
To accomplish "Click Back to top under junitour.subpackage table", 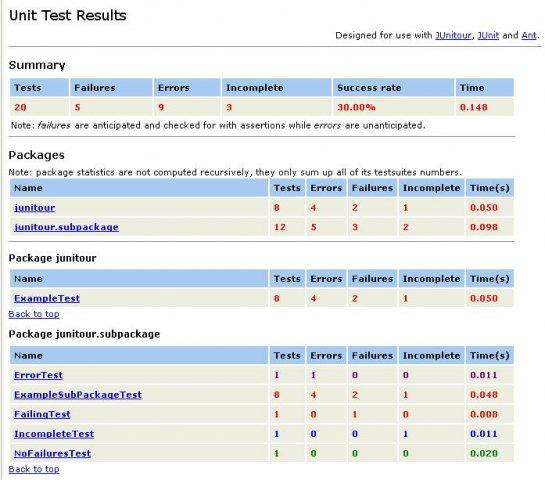I will [x=34, y=469].
